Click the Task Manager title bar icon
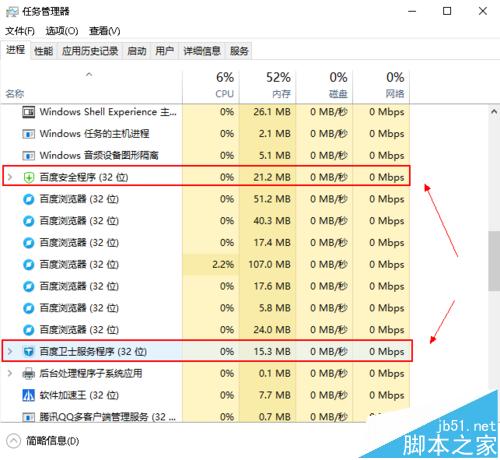The width and height of the screenshot is (500, 460). (x=12, y=12)
